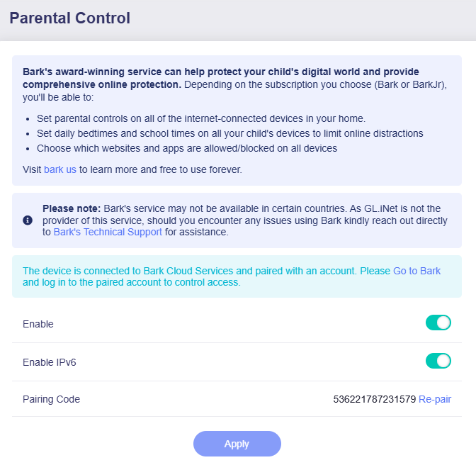Toggle the Enable switch off
The image size is (476, 465).
point(438,323)
